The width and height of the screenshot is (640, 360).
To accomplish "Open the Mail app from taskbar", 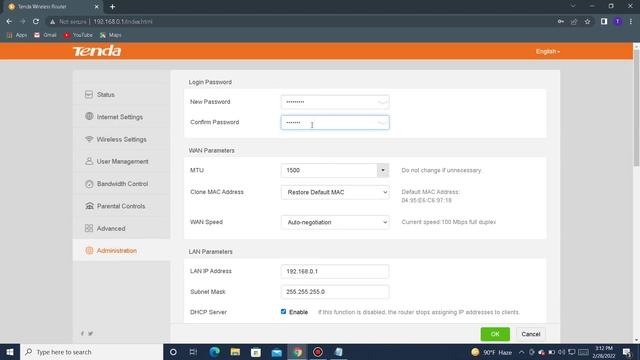I will pos(276,352).
